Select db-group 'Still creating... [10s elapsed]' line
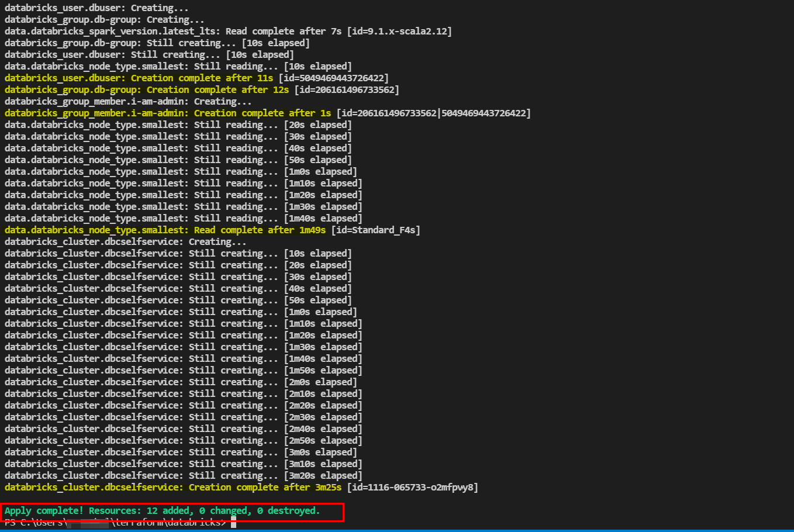Image resolution: width=794 pixels, height=532 pixels. (x=157, y=43)
